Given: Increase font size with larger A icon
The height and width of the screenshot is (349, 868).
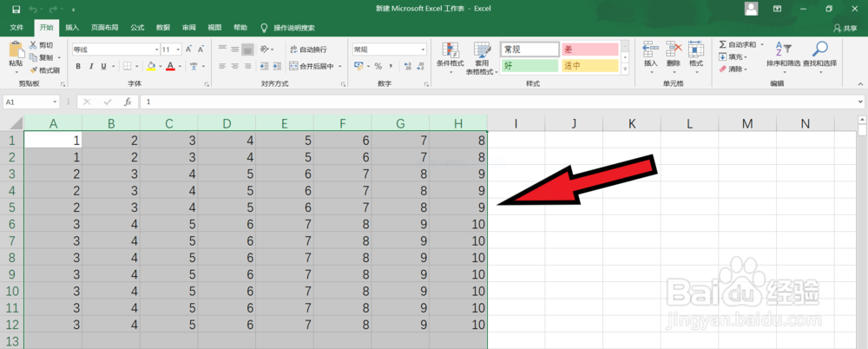Looking at the screenshot, I should (188, 49).
